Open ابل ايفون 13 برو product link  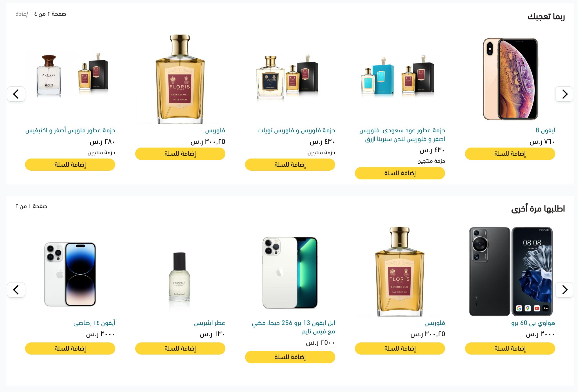tap(293, 327)
